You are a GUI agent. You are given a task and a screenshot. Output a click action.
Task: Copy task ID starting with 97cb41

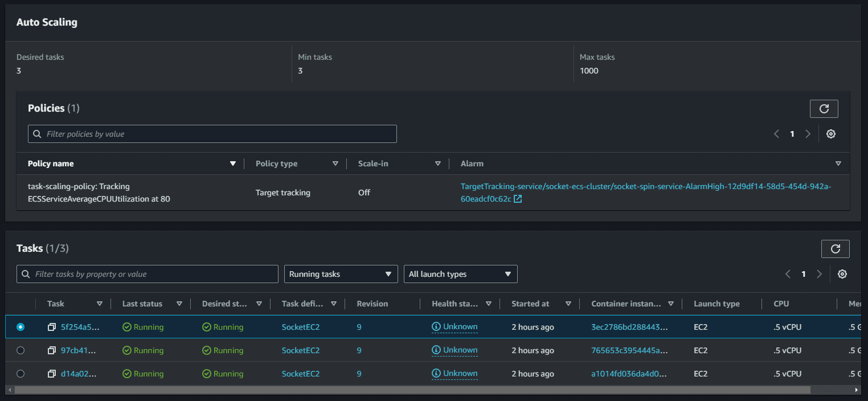pos(52,350)
